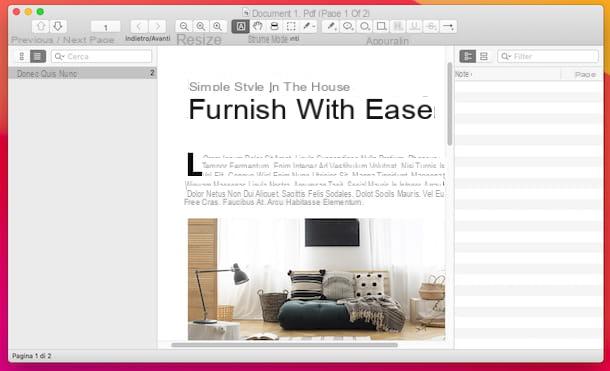The height and width of the screenshot is (371, 610).
Task: Navigate back with the Indietro arrow
Action: pyautogui.click(x=139, y=26)
